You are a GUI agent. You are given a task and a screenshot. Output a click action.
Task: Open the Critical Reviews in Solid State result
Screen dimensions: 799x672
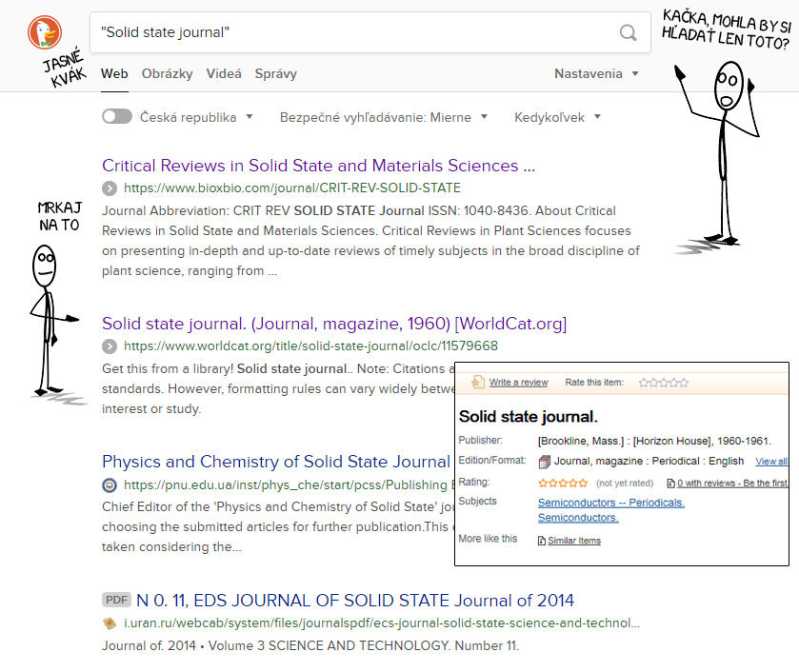(x=318, y=166)
